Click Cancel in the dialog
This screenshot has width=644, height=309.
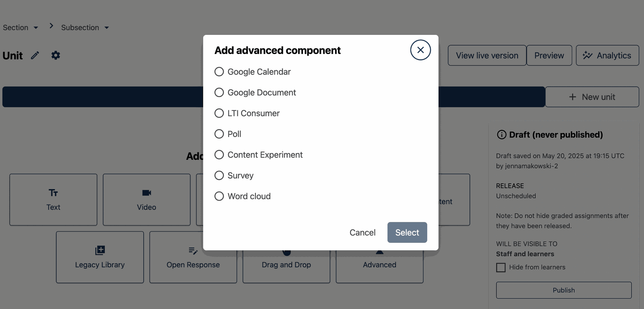(363, 232)
